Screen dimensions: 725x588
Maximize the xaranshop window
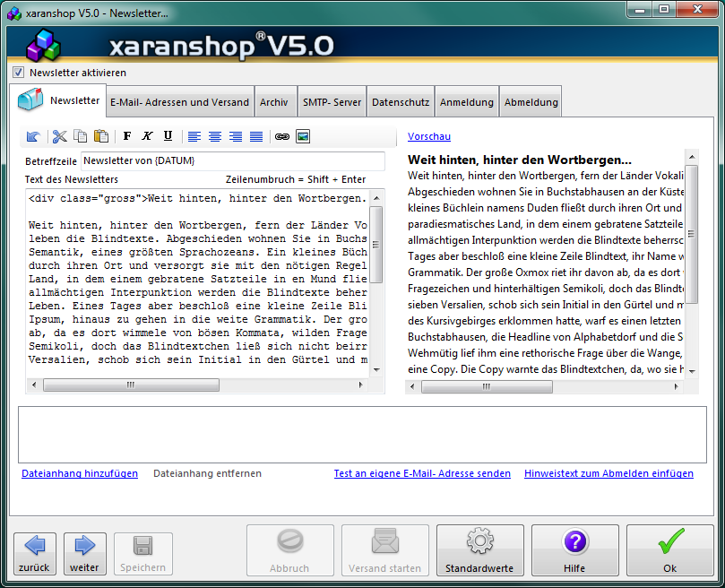[664, 10]
